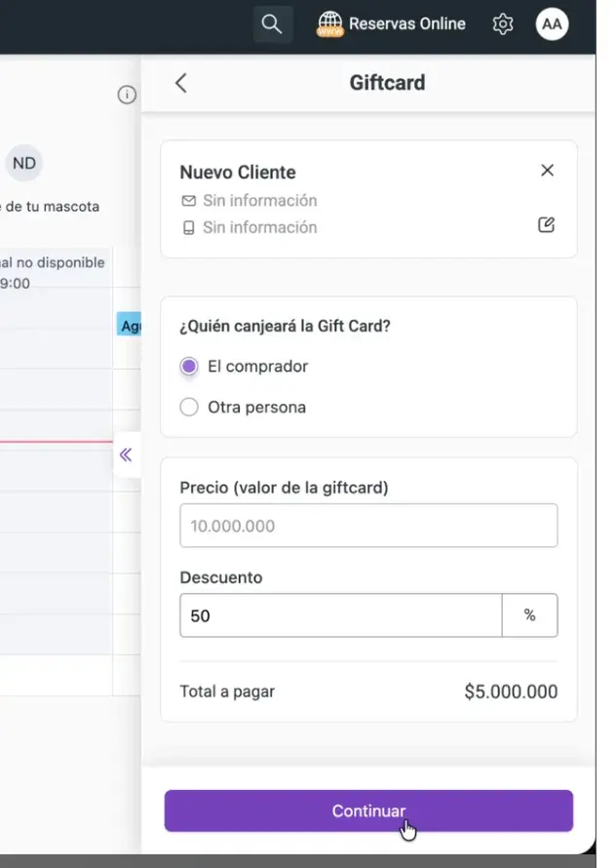The width and height of the screenshot is (616, 868).
Task: Click the info circle icon
Action: click(127, 95)
